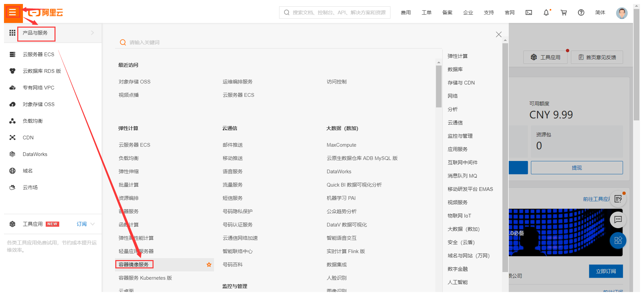The height and width of the screenshot is (296, 644).
Task: Click the ECS server icon in sidebar
Action: tap(12, 54)
